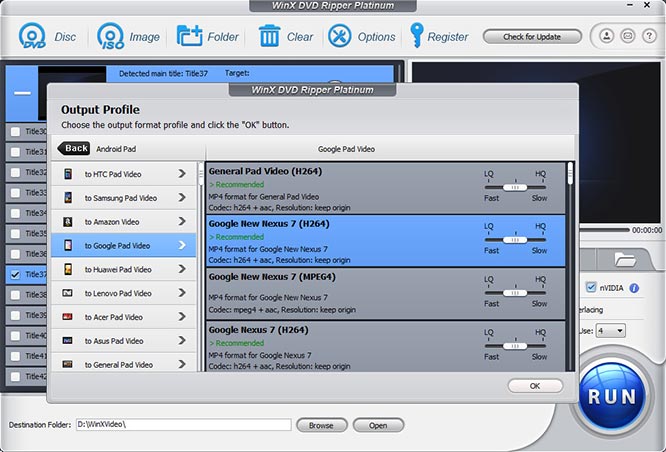This screenshot has height=452, width=666.
Task: Check the Title30 checkbox
Action: pos(15,131)
